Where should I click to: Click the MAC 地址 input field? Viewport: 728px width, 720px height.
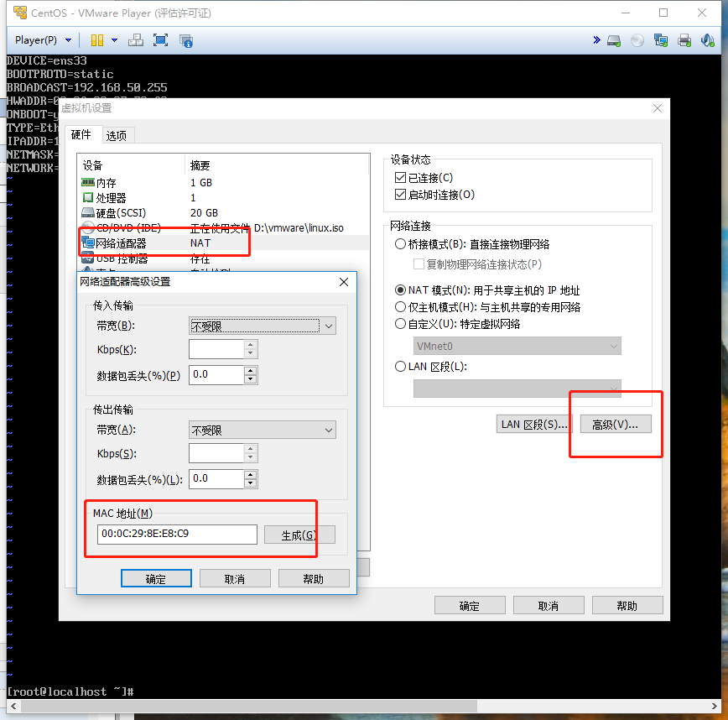(x=177, y=534)
